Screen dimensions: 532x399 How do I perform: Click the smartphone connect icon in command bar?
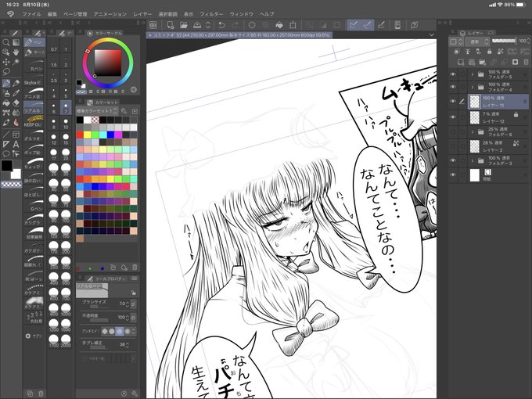(x=397, y=25)
